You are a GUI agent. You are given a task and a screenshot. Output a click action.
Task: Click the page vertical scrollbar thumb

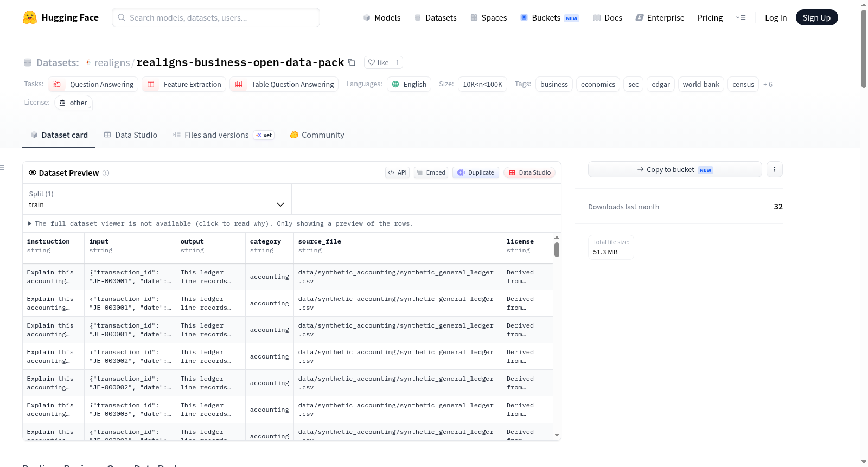tap(864, 49)
